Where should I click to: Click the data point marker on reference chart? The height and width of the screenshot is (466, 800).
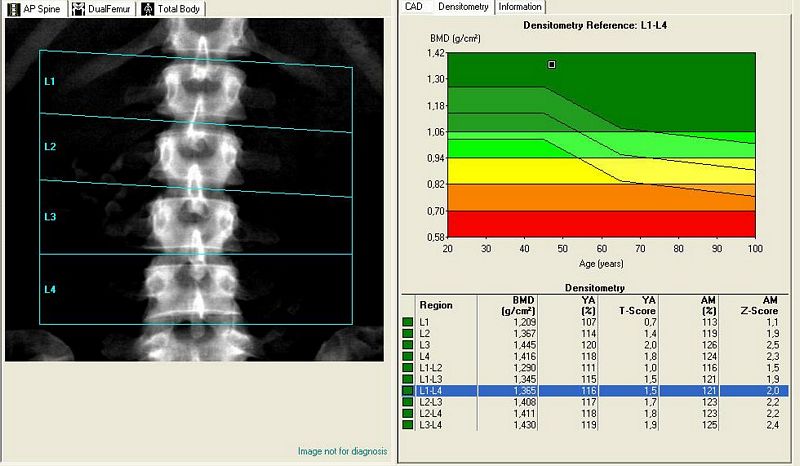point(551,65)
